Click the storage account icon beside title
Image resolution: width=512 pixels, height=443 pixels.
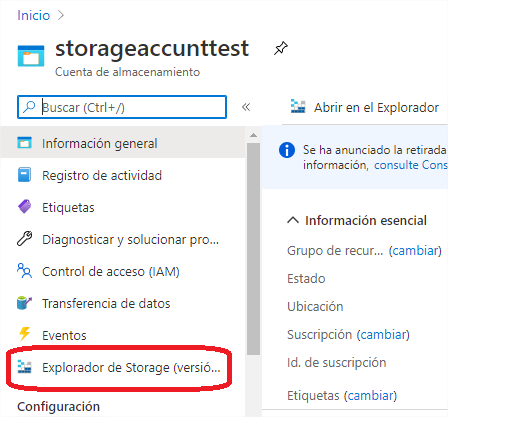pos(31,56)
